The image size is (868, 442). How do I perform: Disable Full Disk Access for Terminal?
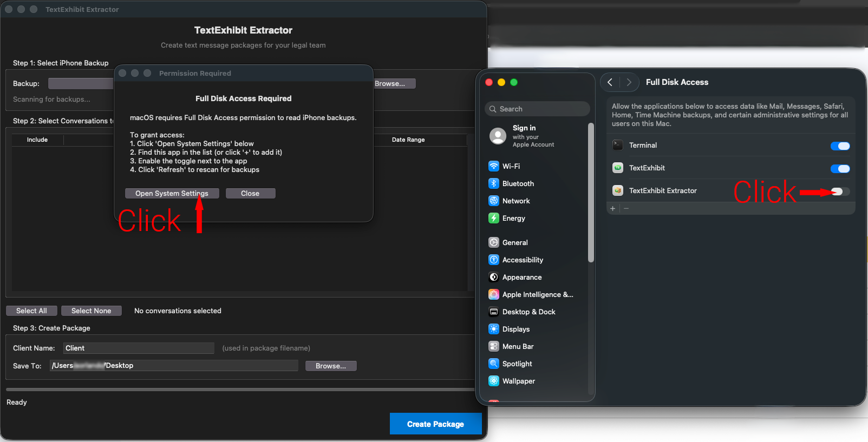point(840,146)
